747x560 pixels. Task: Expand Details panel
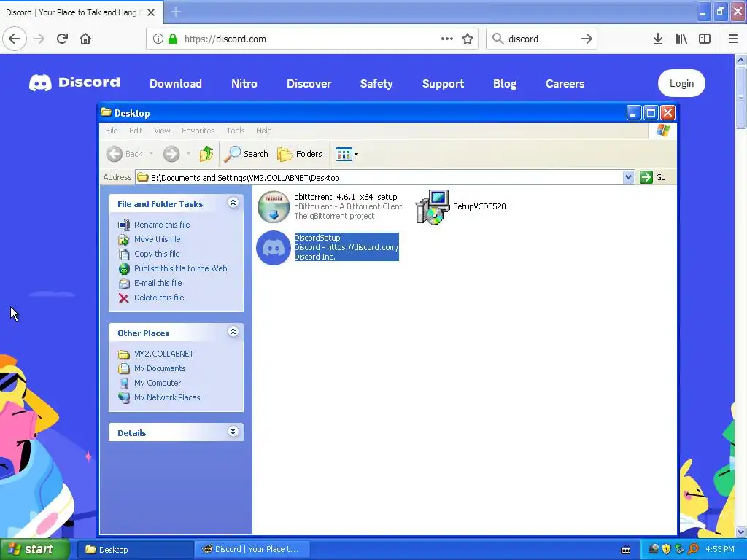[233, 432]
